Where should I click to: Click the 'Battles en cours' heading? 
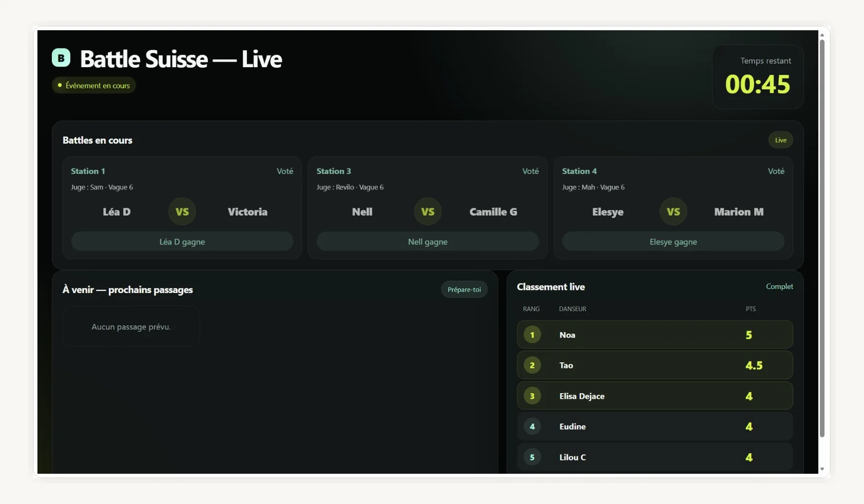(x=97, y=140)
